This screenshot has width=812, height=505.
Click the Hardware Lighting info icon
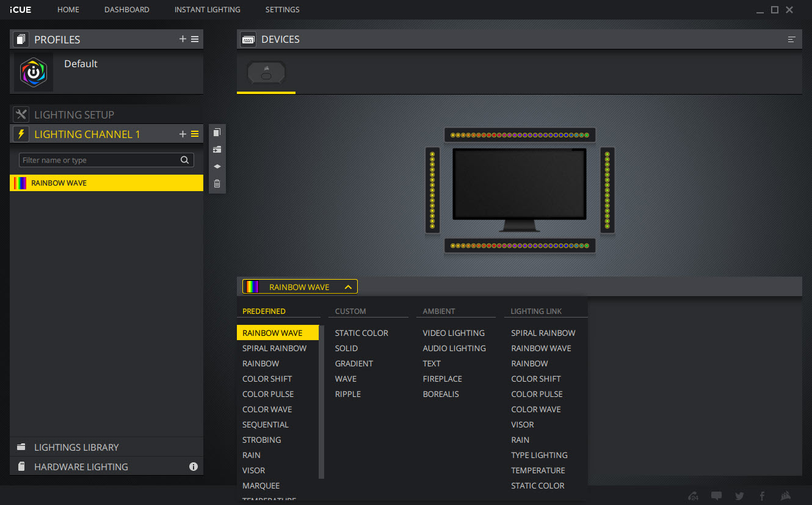coord(194,467)
